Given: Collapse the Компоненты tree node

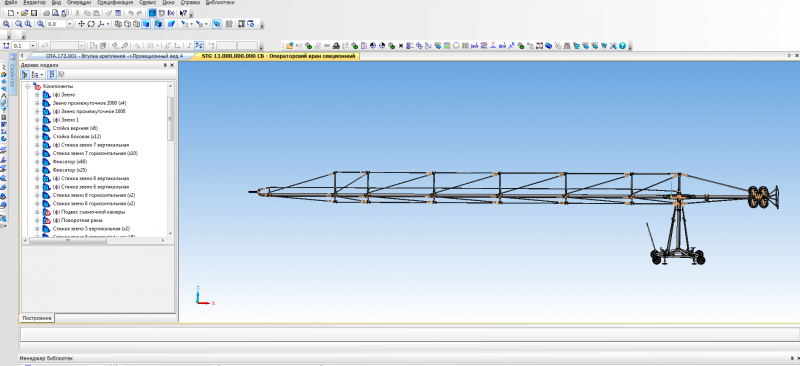Looking at the screenshot, I should click(28, 86).
